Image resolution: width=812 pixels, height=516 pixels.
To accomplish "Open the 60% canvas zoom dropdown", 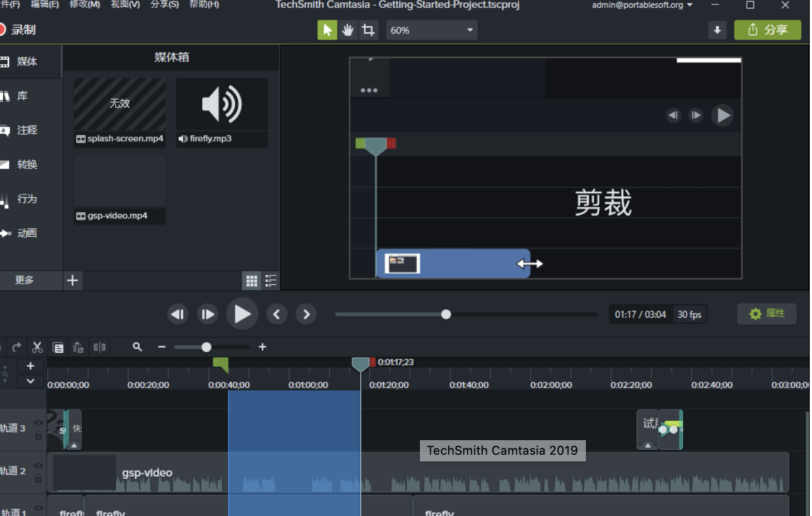I will [432, 30].
